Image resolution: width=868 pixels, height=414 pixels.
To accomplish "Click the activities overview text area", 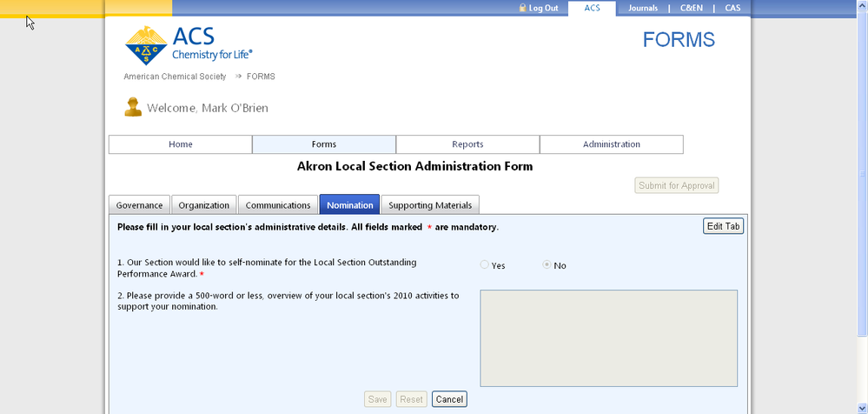I will (608, 337).
